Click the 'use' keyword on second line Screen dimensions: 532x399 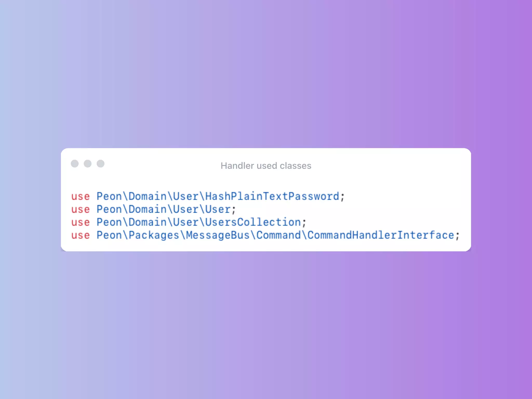point(81,210)
